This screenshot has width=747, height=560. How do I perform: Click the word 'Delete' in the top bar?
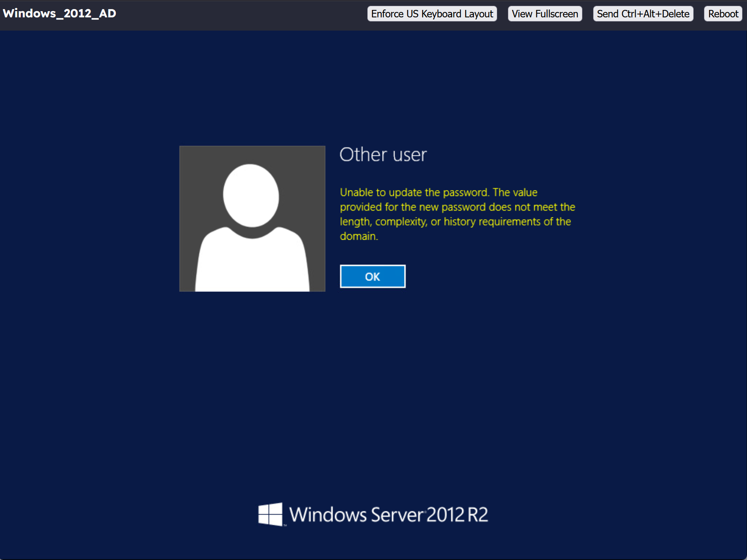coord(675,14)
